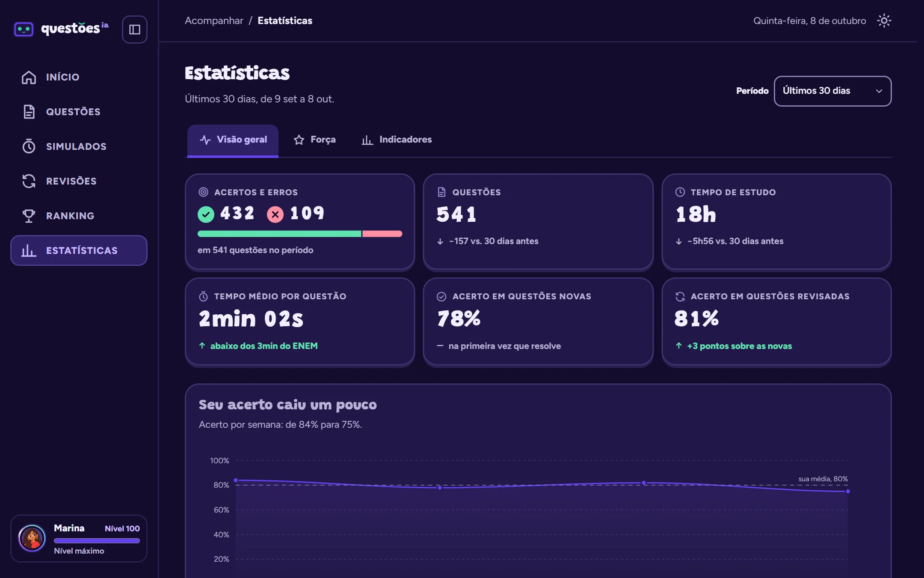Click the Tempo médio por questão timer icon
This screenshot has width=924, height=578.
(x=203, y=296)
